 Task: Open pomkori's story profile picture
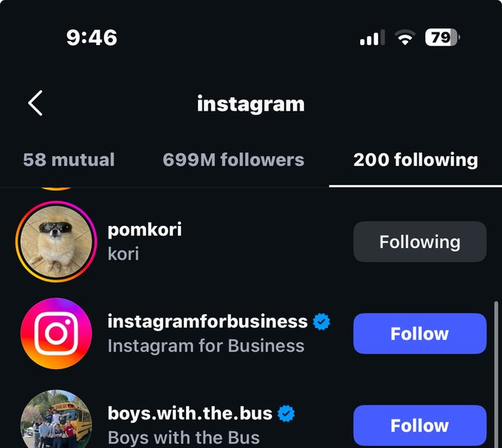[x=56, y=241]
